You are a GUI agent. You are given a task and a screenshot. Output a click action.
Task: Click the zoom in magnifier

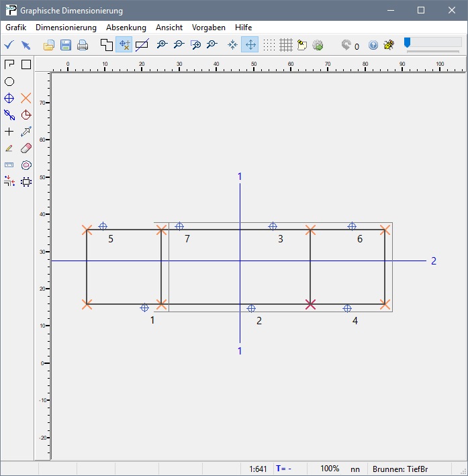pyautogui.click(x=162, y=45)
